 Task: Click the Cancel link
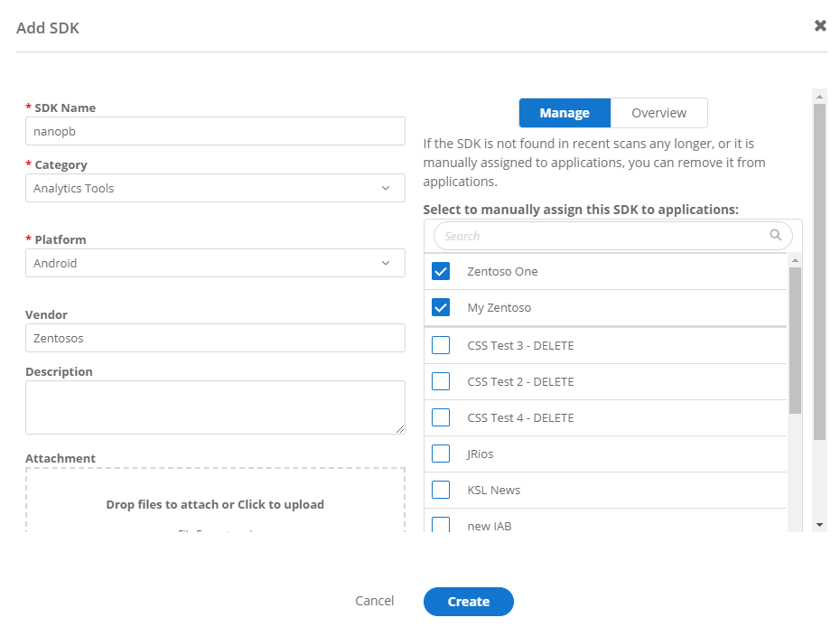tap(374, 601)
